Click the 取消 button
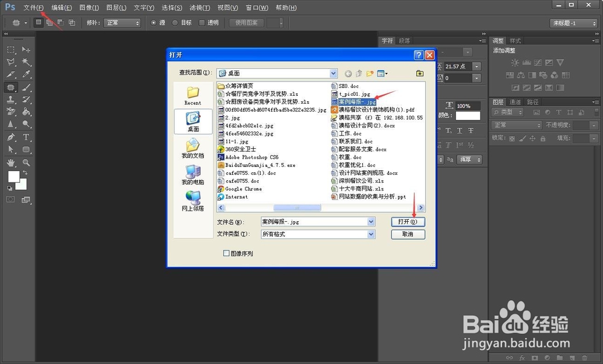Image resolution: width=603 pixels, height=364 pixels. point(408,234)
